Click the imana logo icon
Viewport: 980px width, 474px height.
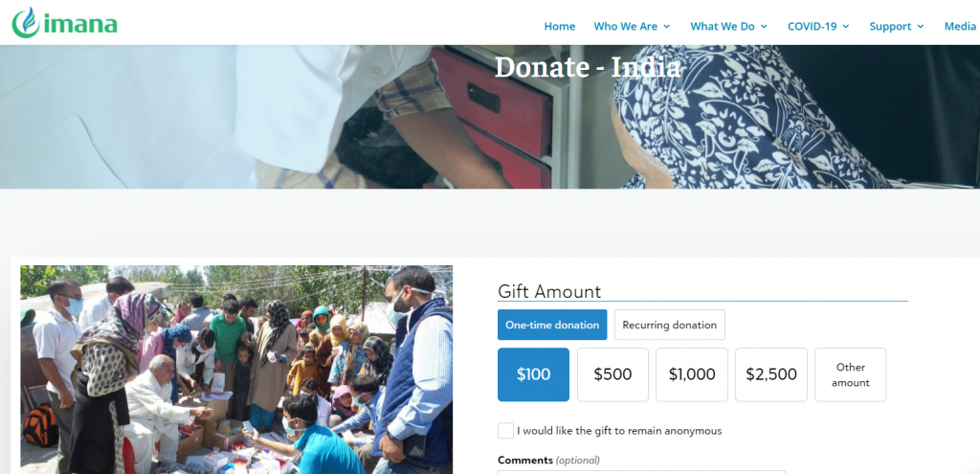(x=26, y=23)
